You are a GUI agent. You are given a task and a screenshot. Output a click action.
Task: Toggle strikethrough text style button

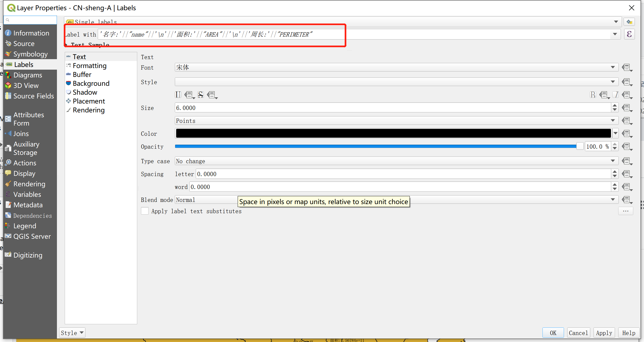click(201, 95)
